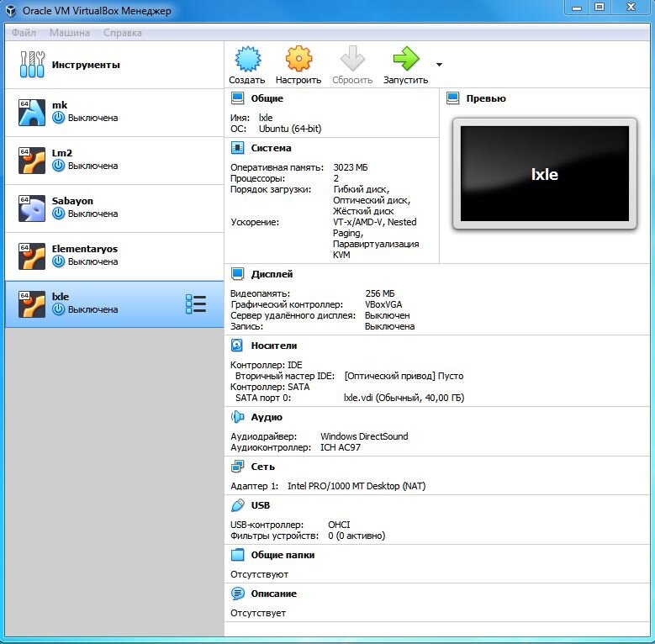Click the mk machine OS icon

coord(32,113)
